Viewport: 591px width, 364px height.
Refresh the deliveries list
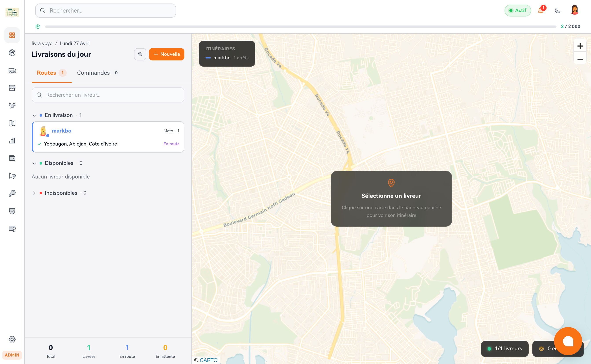140,54
